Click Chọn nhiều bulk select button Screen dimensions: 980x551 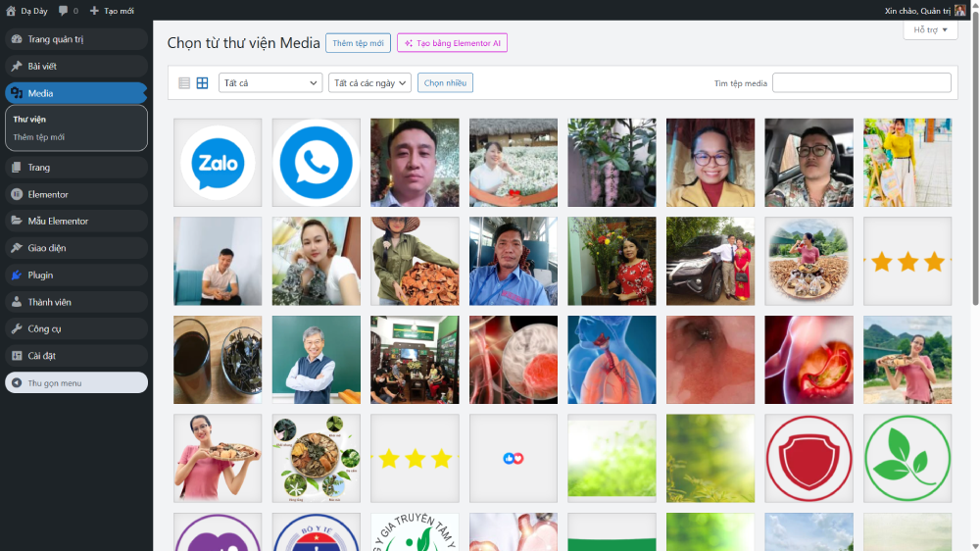445,83
